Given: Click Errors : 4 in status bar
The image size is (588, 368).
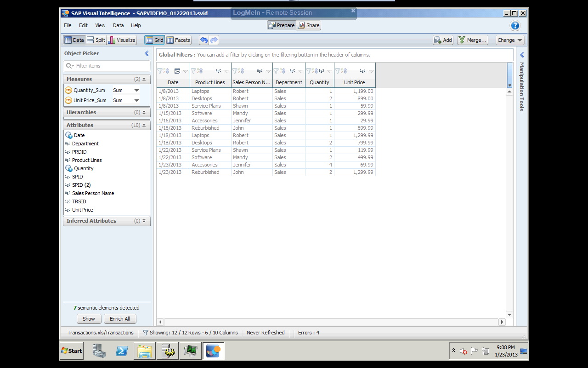Looking at the screenshot, I should pos(309,333).
